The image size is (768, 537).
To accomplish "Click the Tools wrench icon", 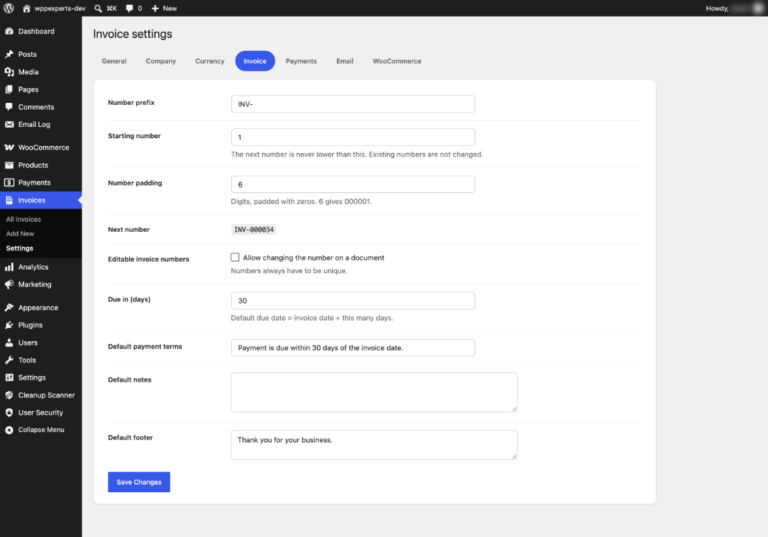I will (x=9, y=360).
